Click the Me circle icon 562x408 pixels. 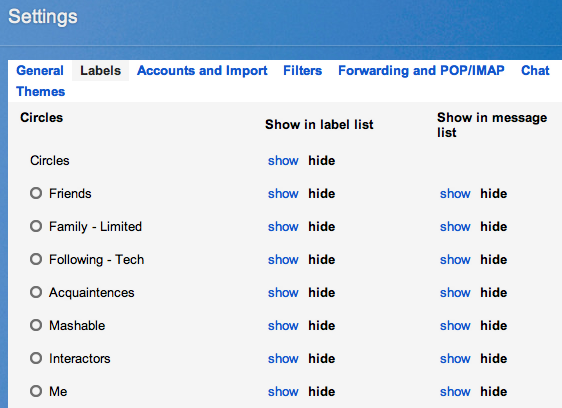pos(36,391)
